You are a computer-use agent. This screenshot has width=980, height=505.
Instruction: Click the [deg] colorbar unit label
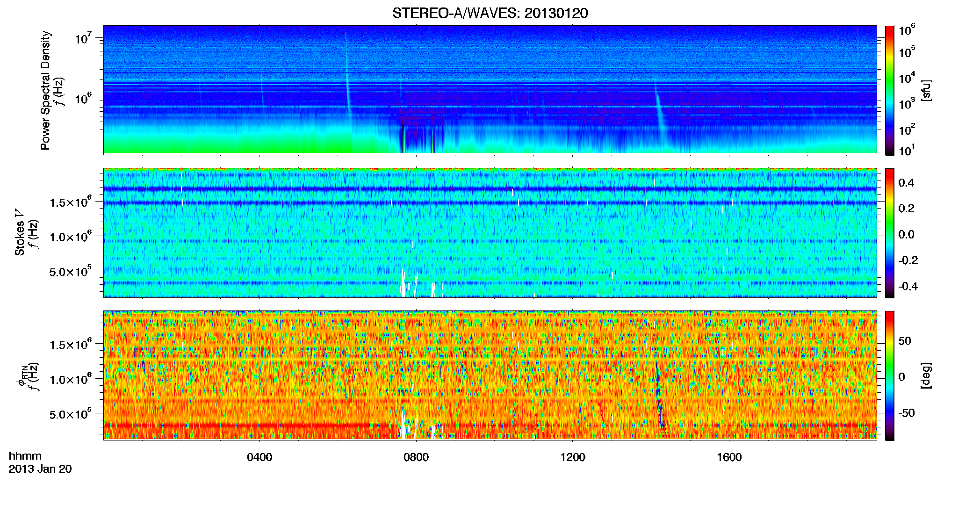pyautogui.click(x=926, y=375)
